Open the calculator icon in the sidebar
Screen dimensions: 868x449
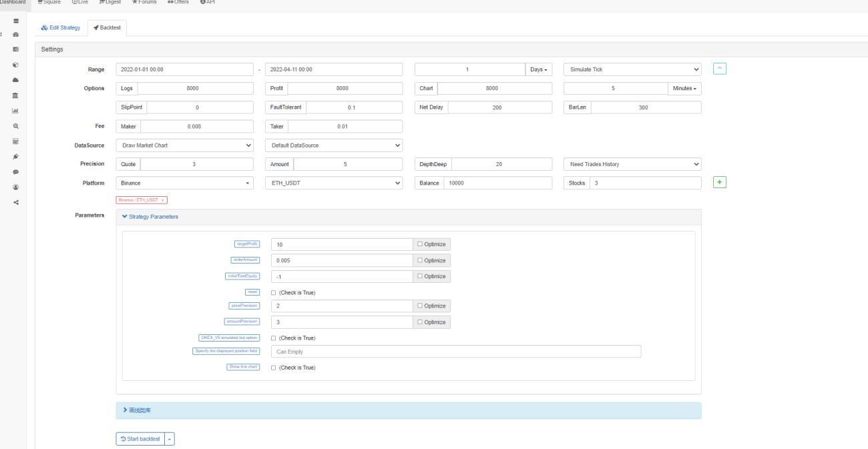[16, 141]
